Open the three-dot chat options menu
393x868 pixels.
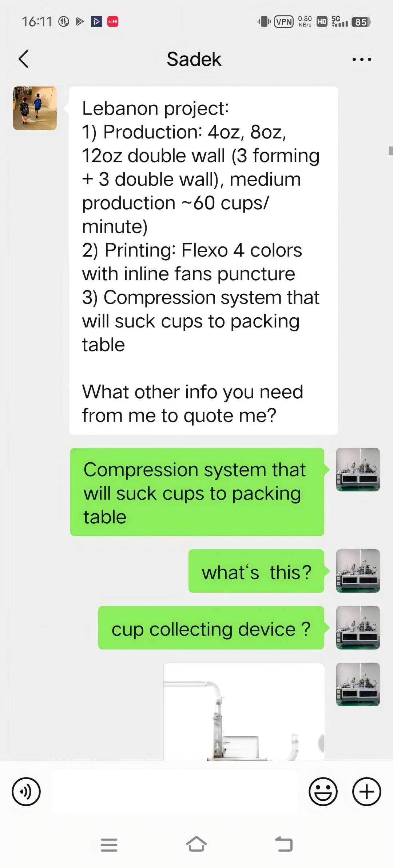[362, 59]
